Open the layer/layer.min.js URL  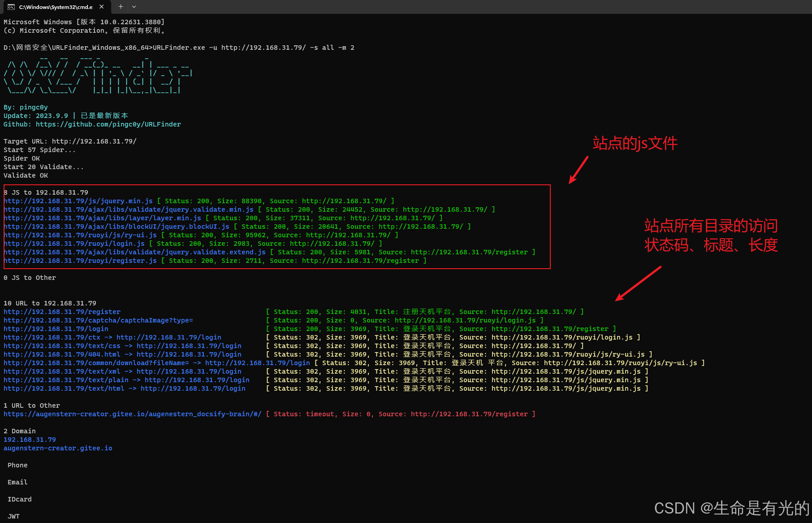[103, 218]
